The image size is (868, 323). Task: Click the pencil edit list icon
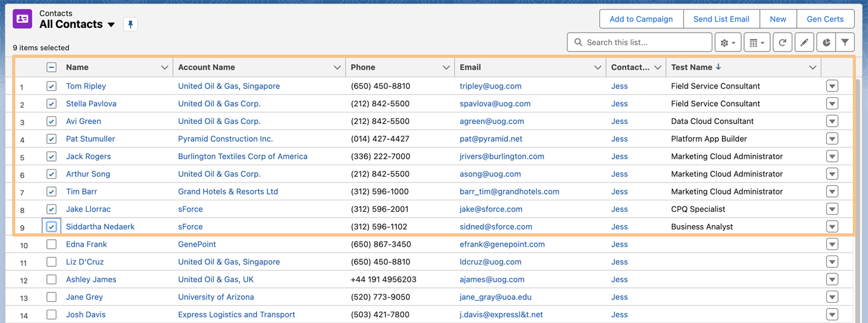pyautogui.click(x=804, y=43)
